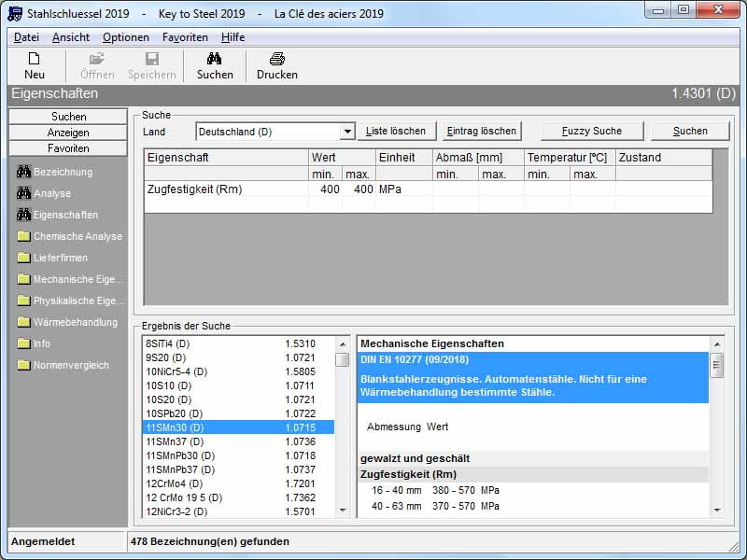Click the Zustand column header
This screenshot has width=747, height=560.
pyautogui.click(x=664, y=158)
